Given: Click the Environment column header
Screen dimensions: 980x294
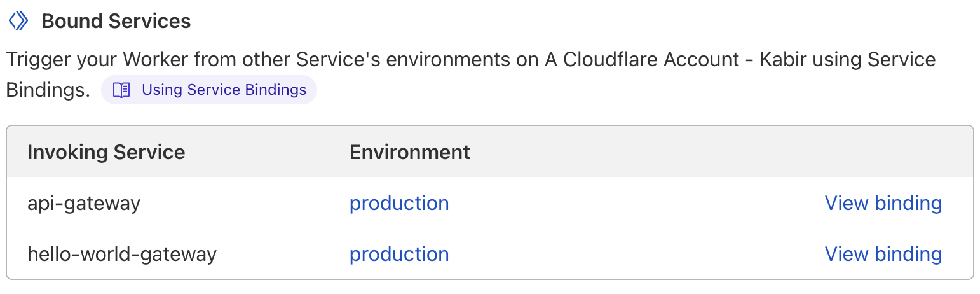Looking at the screenshot, I should click(410, 153).
